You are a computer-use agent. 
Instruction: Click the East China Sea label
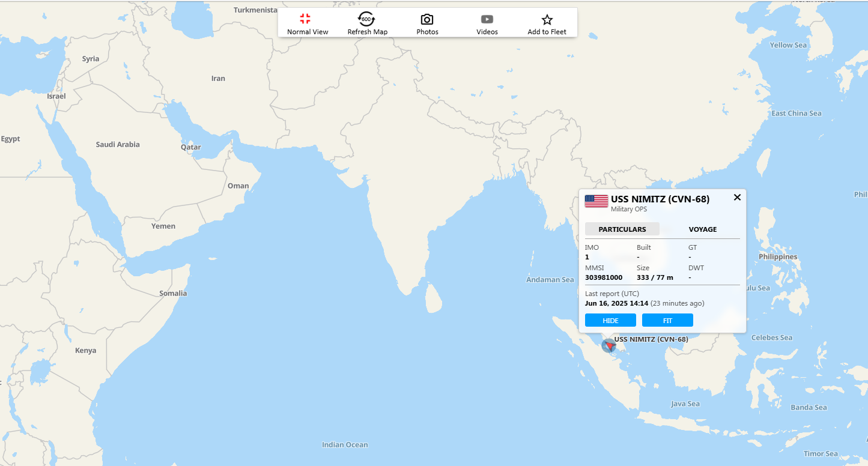click(797, 113)
